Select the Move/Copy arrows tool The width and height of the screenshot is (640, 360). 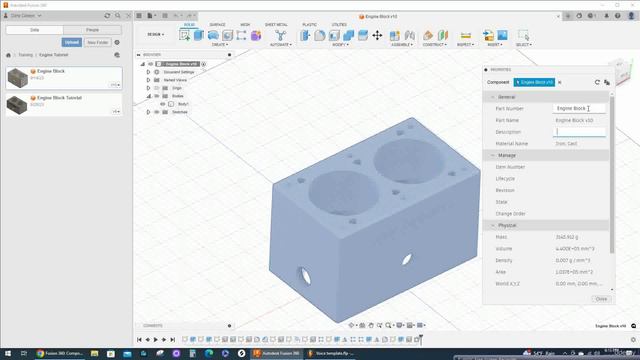(377, 35)
